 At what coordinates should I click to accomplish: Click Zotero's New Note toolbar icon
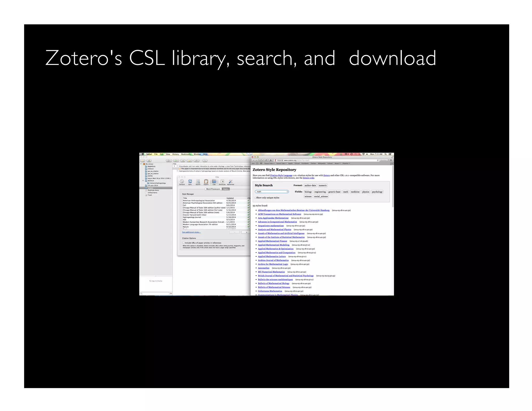[x=189, y=161]
